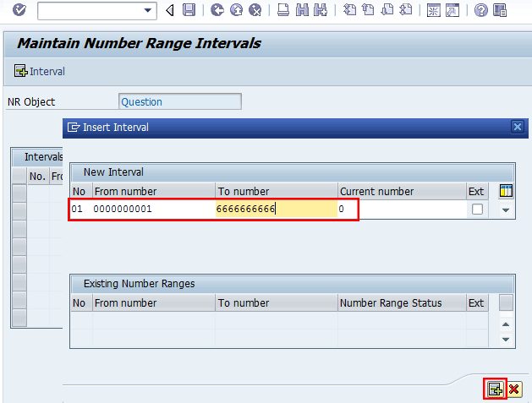Click the Current number field showing 0

click(402, 209)
